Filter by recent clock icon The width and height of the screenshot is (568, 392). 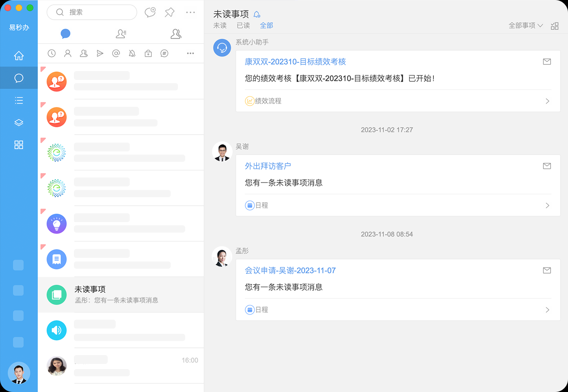pyautogui.click(x=52, y=53)
